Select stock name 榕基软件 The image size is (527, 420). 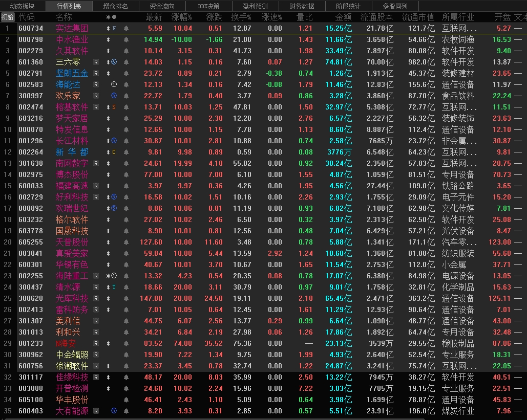click(72, 107)
